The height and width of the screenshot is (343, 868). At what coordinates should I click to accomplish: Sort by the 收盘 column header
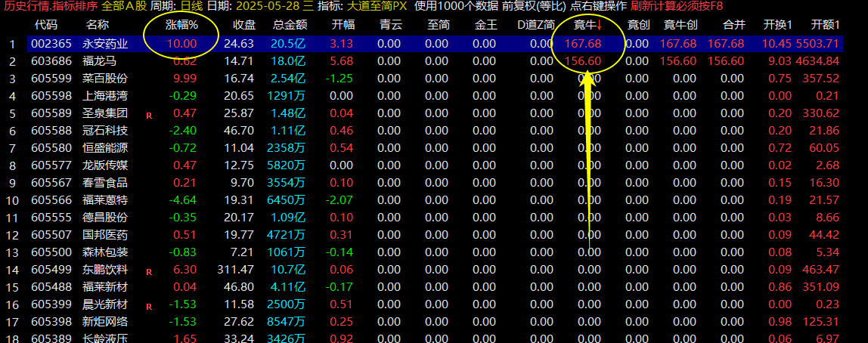click(243, 25)
